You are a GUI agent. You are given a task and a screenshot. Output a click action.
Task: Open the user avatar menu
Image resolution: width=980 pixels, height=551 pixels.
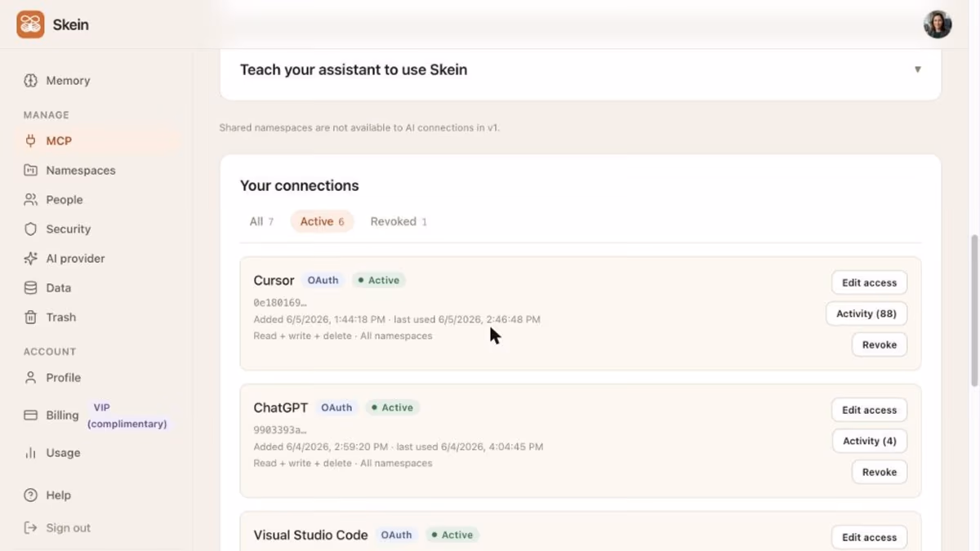tap(938, 24)
